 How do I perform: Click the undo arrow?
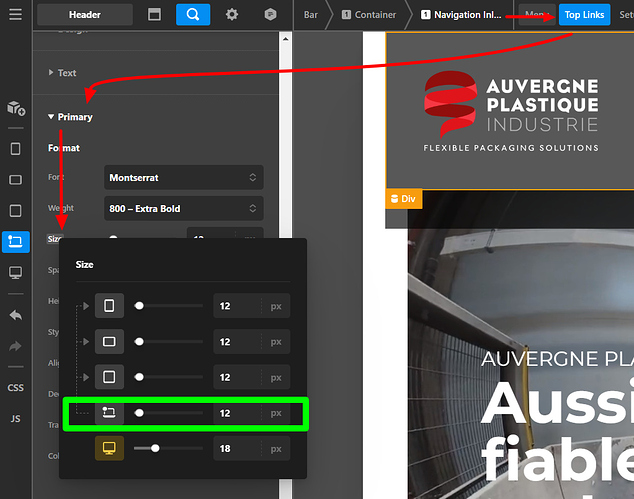pyautogui.click(x=15, y=315)
